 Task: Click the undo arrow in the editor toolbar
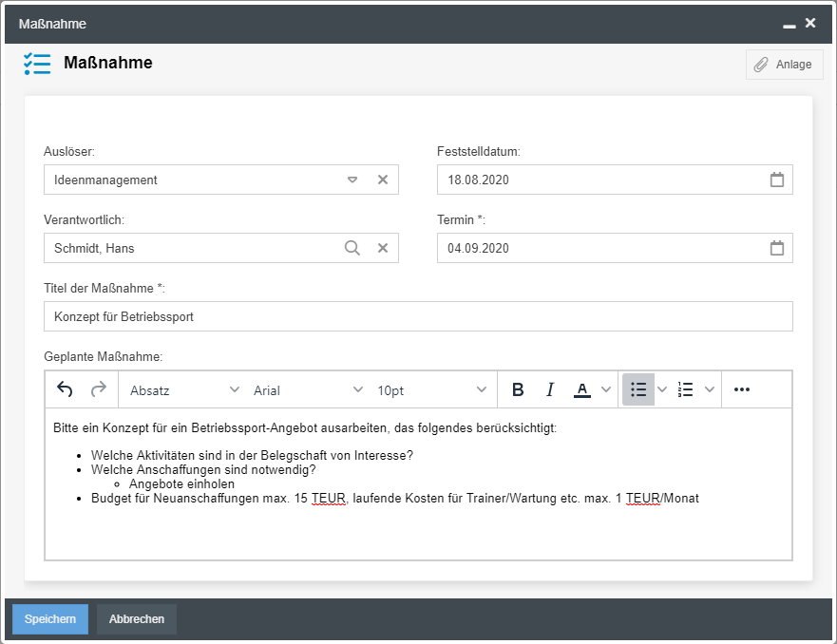(65, 389)
